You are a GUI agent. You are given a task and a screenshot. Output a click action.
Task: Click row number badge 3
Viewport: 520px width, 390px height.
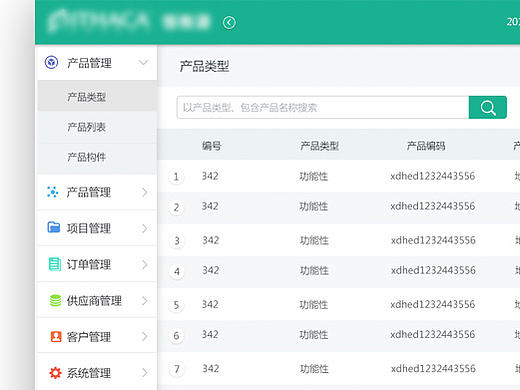pyautogui.click(x=177, y=241)
